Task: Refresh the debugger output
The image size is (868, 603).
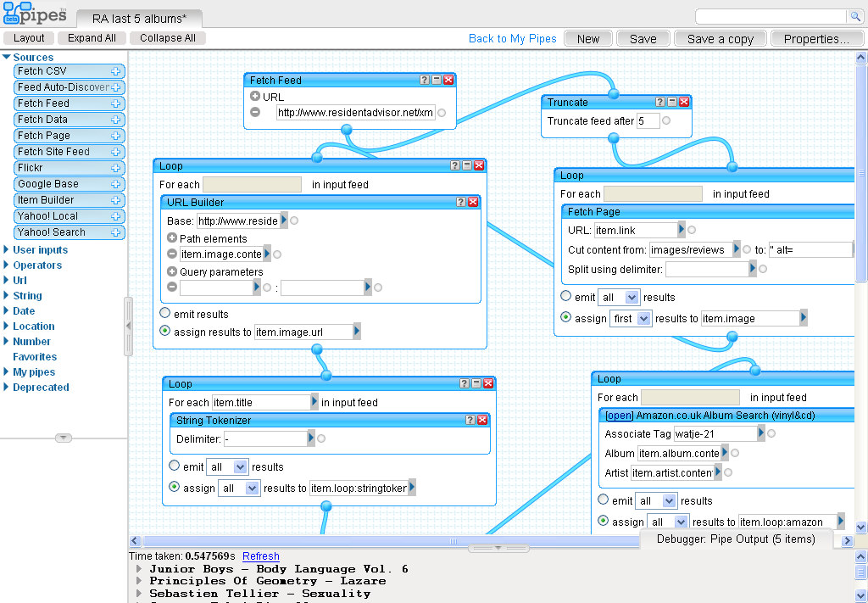Action: point(261,556)
